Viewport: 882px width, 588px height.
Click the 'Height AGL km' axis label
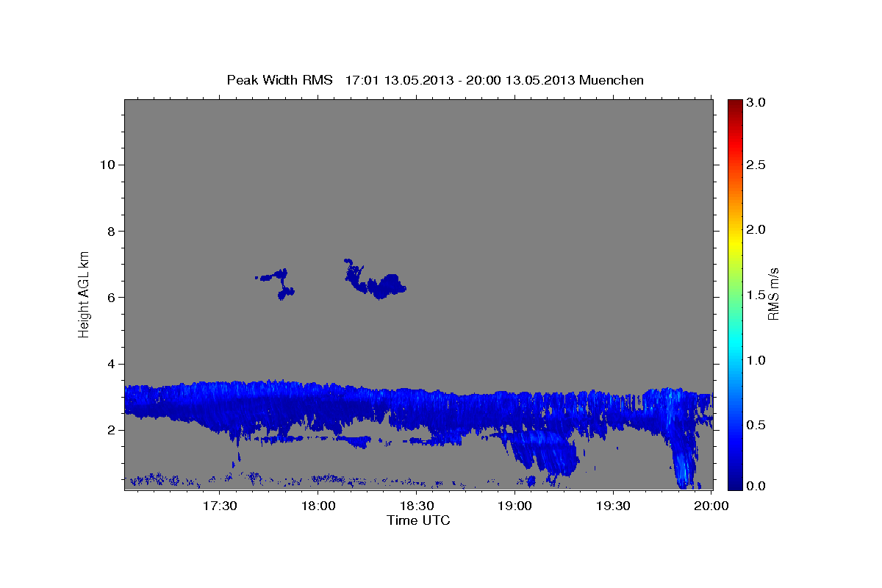pyautogui.click(x=85, y=295)
